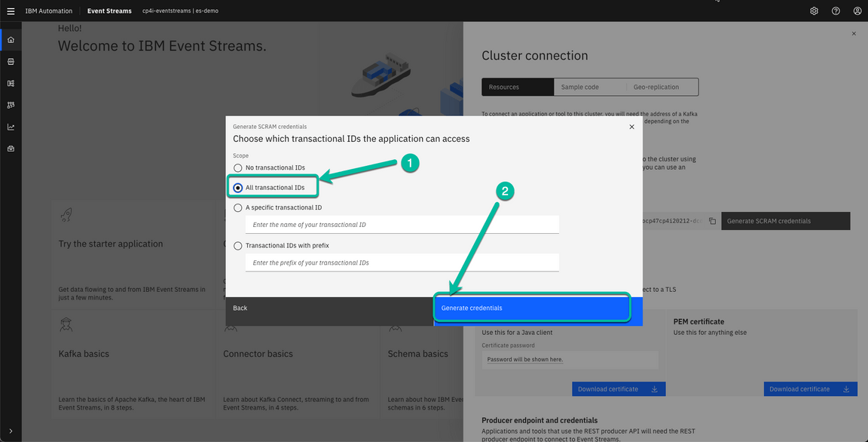Select the No transactional IDs radio button

237,167
